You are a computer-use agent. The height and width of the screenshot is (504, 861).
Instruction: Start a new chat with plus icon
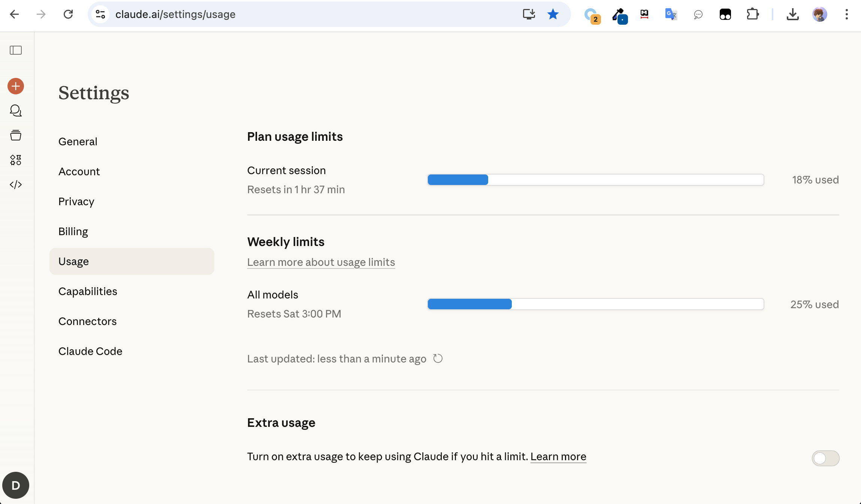16,86
